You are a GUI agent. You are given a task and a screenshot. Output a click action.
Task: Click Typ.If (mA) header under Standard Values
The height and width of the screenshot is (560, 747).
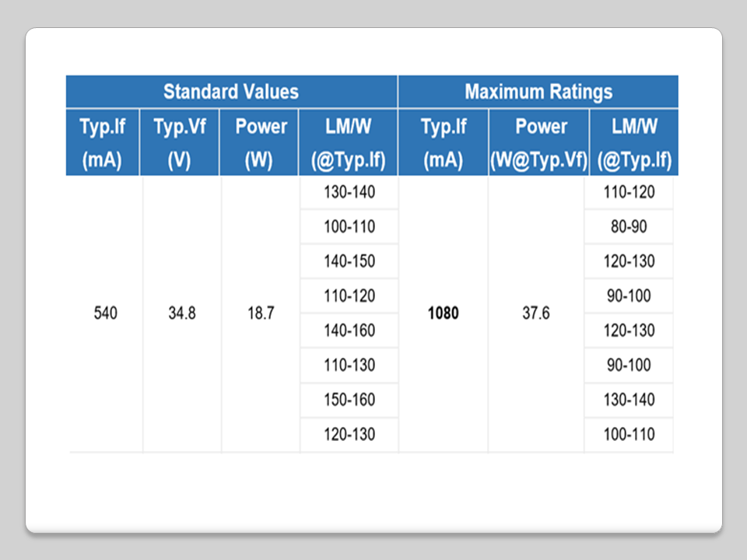point(103,142)
